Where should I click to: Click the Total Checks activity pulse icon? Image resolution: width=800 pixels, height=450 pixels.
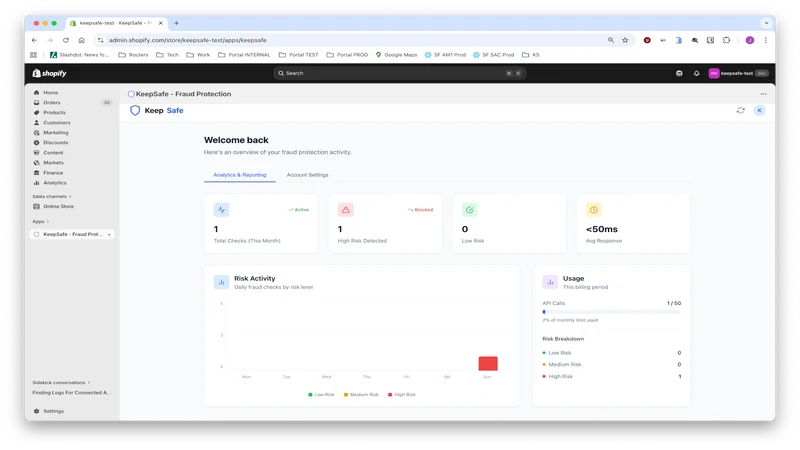click(x=221, y=210)
